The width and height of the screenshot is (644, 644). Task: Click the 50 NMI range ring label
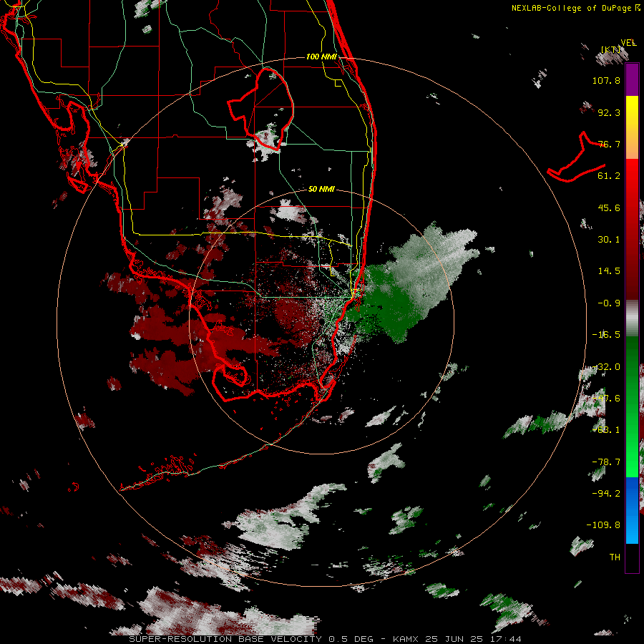tap(321, 189)
